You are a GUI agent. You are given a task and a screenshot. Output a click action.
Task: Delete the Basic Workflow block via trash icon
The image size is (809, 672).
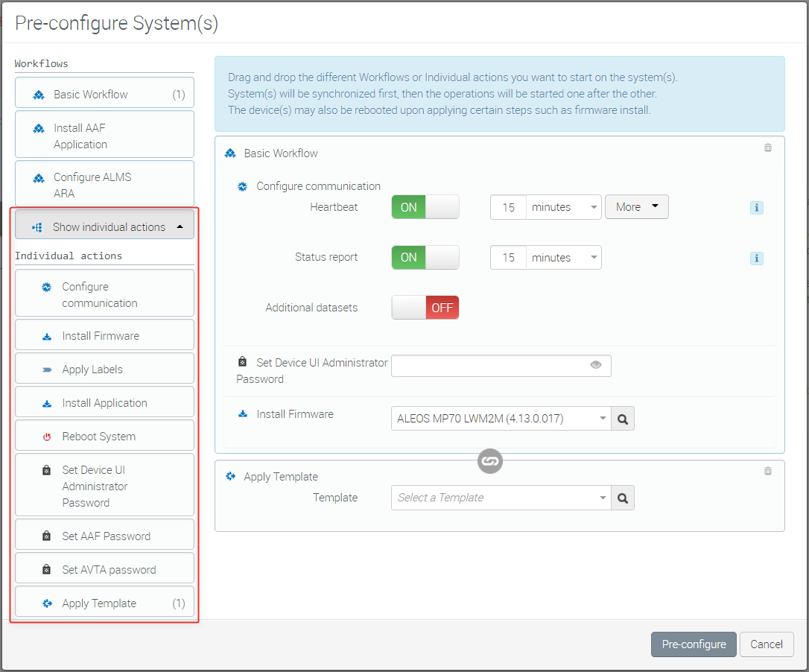pos(768,148)
